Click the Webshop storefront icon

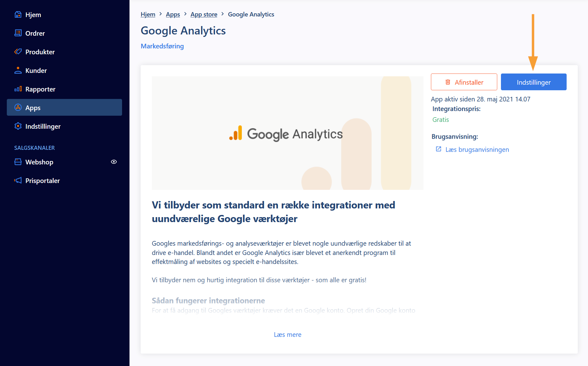(x=18, y=162)
